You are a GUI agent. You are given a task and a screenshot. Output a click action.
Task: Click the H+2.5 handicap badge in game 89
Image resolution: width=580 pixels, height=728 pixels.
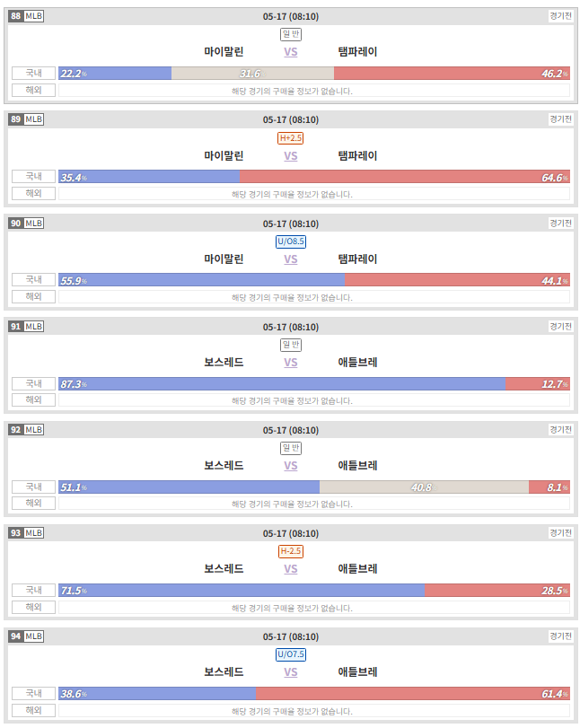[x=291, y=138]
